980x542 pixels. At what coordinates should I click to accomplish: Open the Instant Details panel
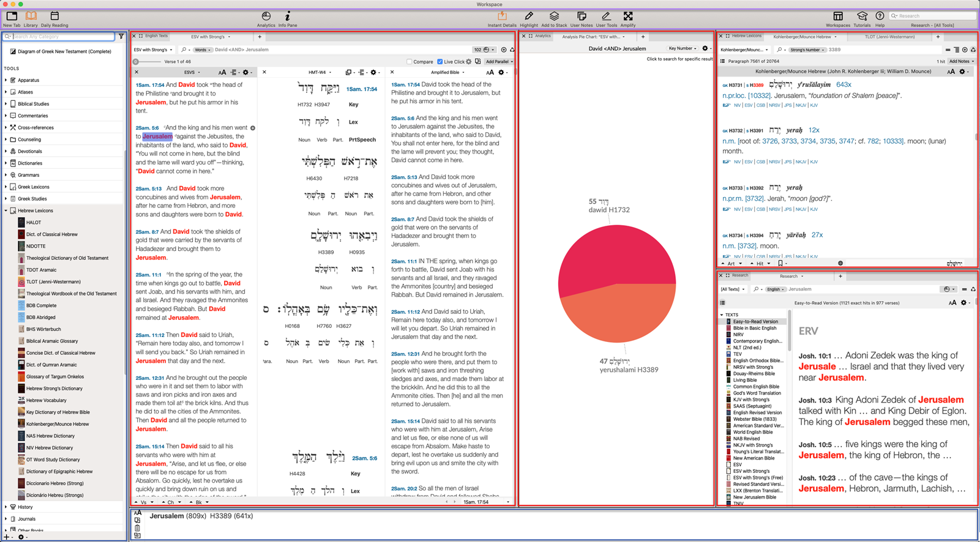coord(501,18)
